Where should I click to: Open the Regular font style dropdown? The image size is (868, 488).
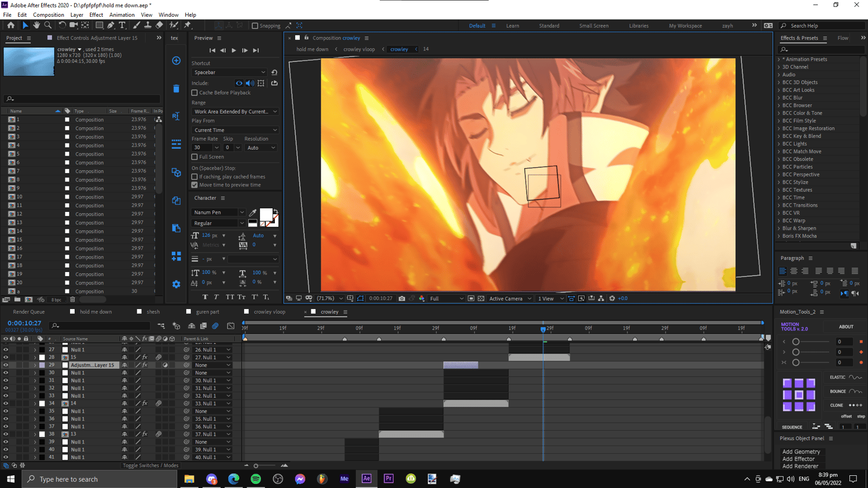219,223
